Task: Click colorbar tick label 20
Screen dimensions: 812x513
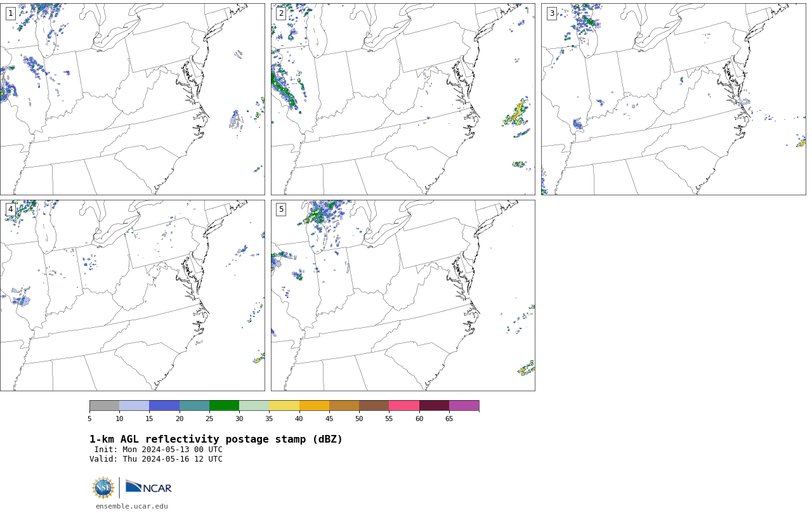Action: pos(180,419)
